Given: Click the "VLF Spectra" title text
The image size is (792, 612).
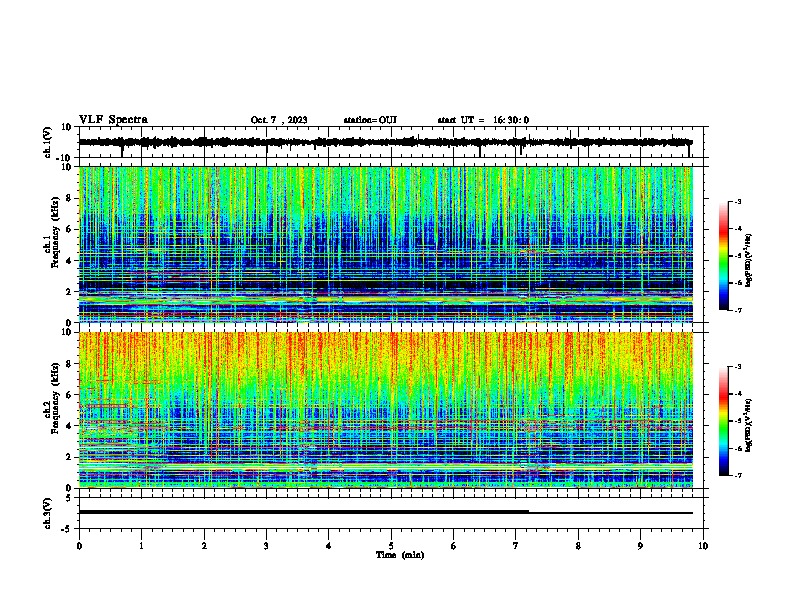Looking at the screenshot, I should pos(113,120).
